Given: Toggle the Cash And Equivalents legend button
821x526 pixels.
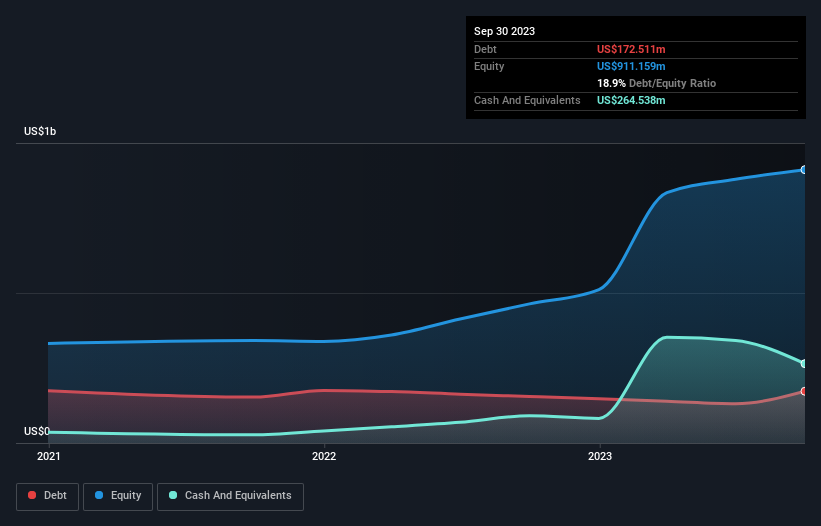Looking at the screenshot, I should pyautogui.click(x=230, y=496).
